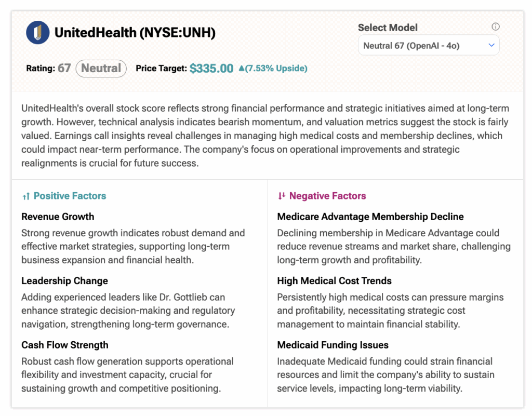The height and width of the screenshot is (416, 532).
Task: Click the 7.53% Upside text
Action: click(x=276, y=68)
